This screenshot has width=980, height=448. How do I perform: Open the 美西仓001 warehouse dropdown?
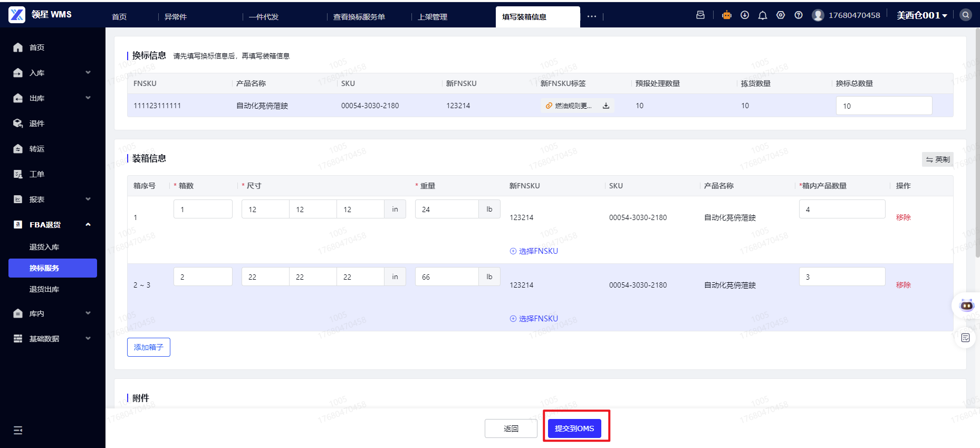click(922, 15)
